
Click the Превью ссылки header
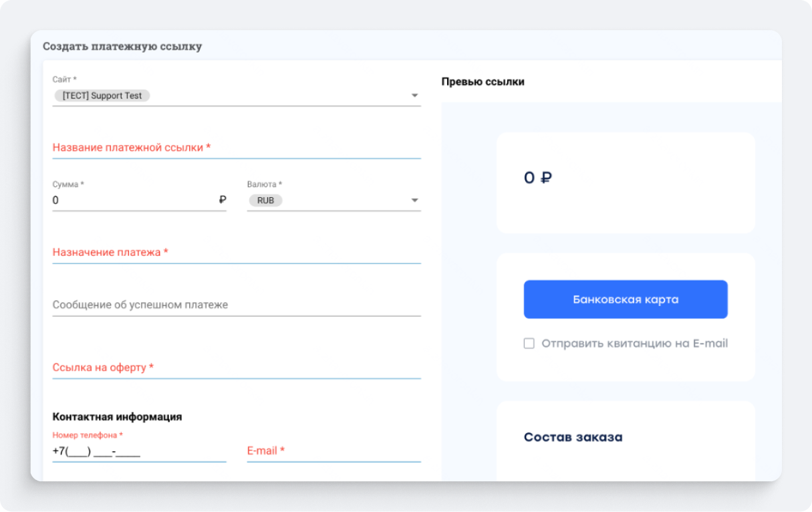click(x=483, y=82)
